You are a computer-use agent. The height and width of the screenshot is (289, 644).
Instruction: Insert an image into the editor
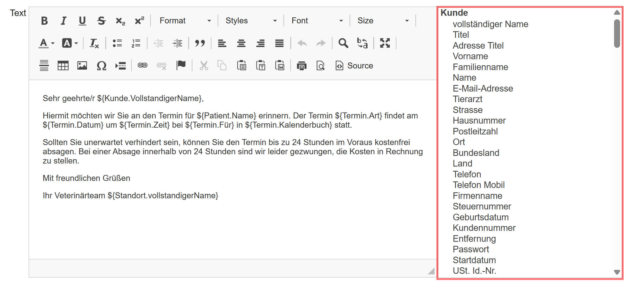[x=82, y=66]
